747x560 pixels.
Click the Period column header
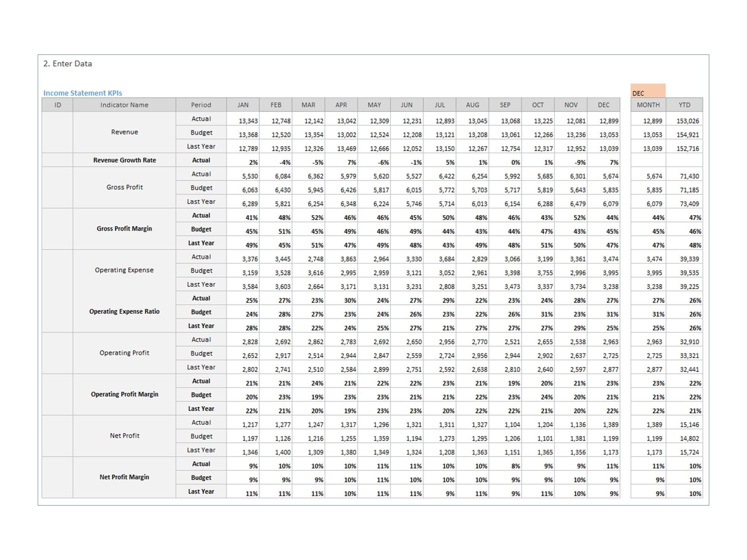[x=201, y=105]
